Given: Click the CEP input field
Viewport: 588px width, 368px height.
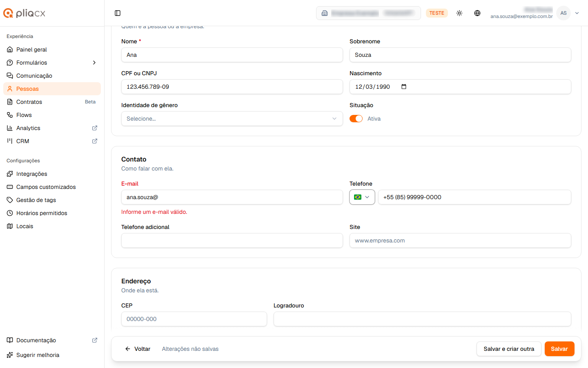Looking at the screenshot, I should (194, 319).
